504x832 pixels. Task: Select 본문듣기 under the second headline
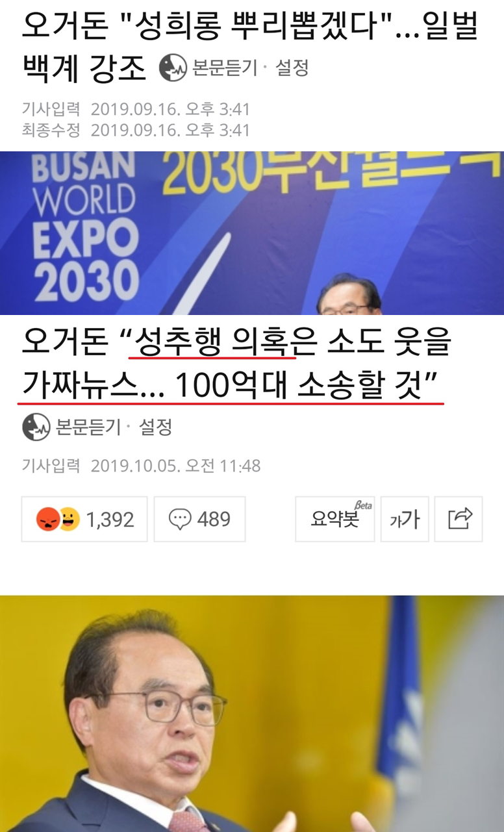point(88,427)
